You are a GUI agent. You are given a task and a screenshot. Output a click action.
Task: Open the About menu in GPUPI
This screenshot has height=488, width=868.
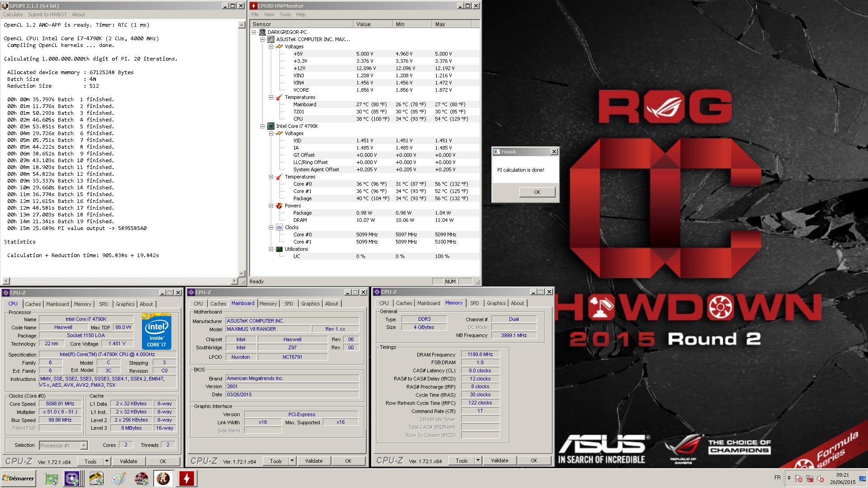[x=78, y=14]
